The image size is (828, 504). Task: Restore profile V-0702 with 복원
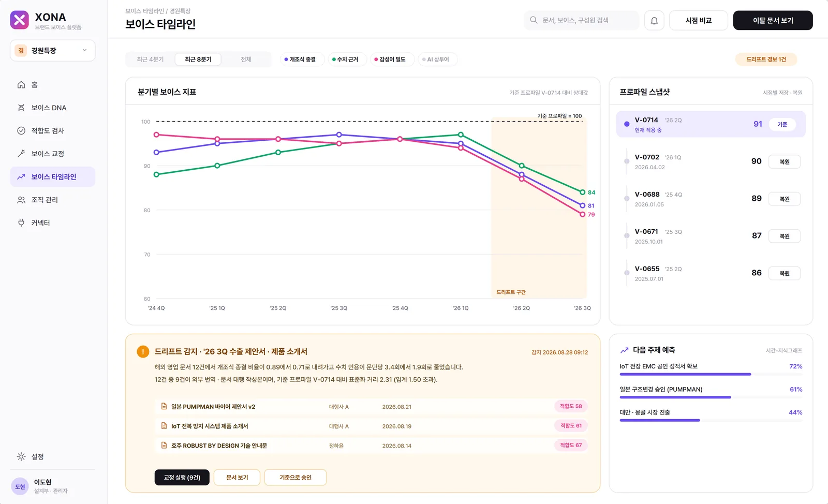(785, 162)
